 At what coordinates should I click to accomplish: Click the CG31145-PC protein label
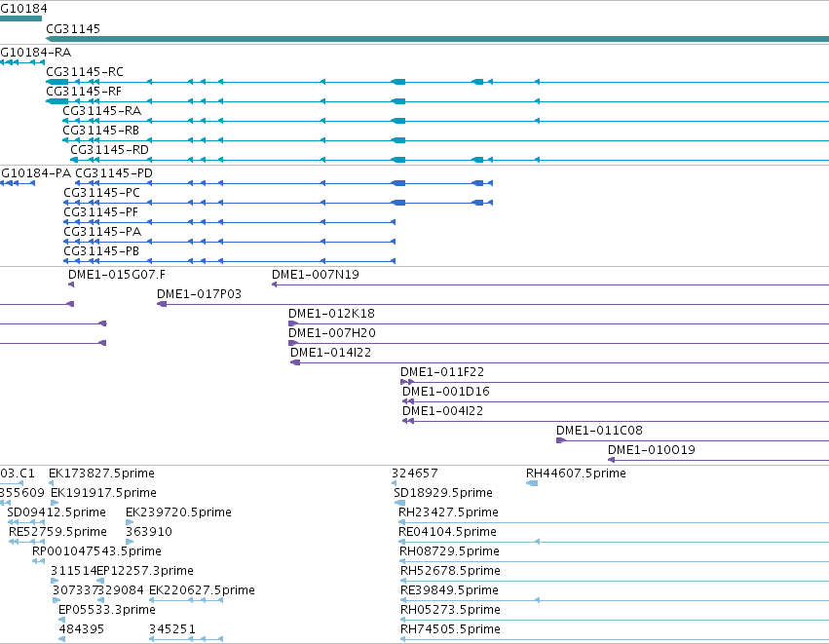tap(102, 193)
